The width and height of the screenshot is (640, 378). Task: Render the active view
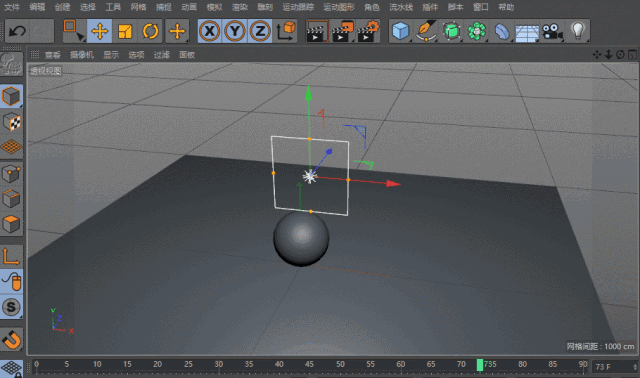317,31
